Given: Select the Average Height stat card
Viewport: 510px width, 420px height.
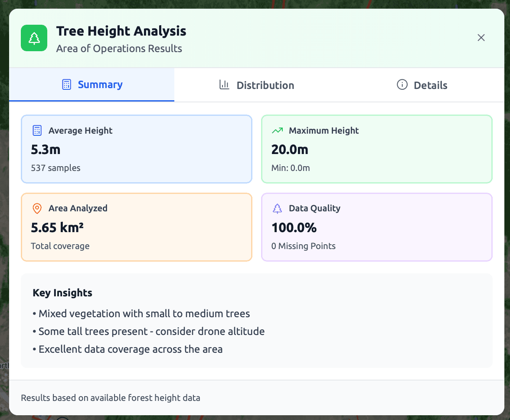Looking at the screenshot, I should pos(137,149).
